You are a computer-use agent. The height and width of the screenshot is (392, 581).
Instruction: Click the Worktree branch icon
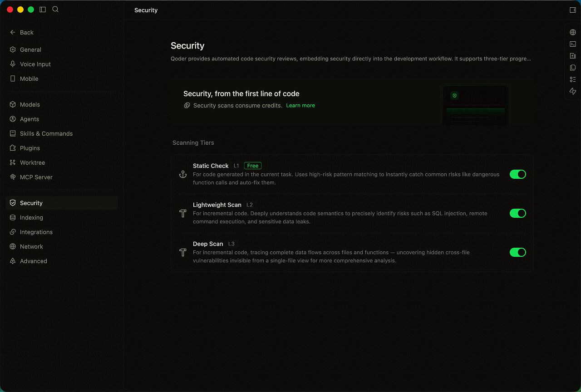point(13,162)
